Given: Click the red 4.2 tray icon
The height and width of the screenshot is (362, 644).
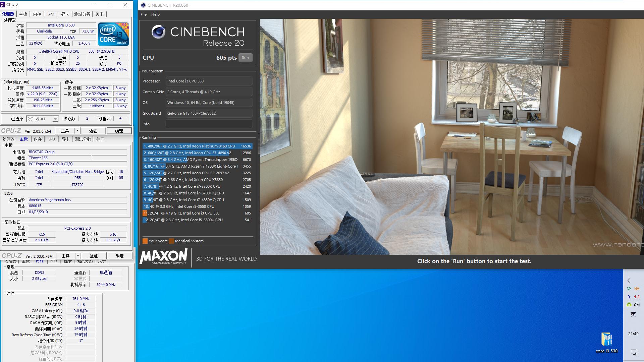Looking at the screenshot, I should coord(637,297).
